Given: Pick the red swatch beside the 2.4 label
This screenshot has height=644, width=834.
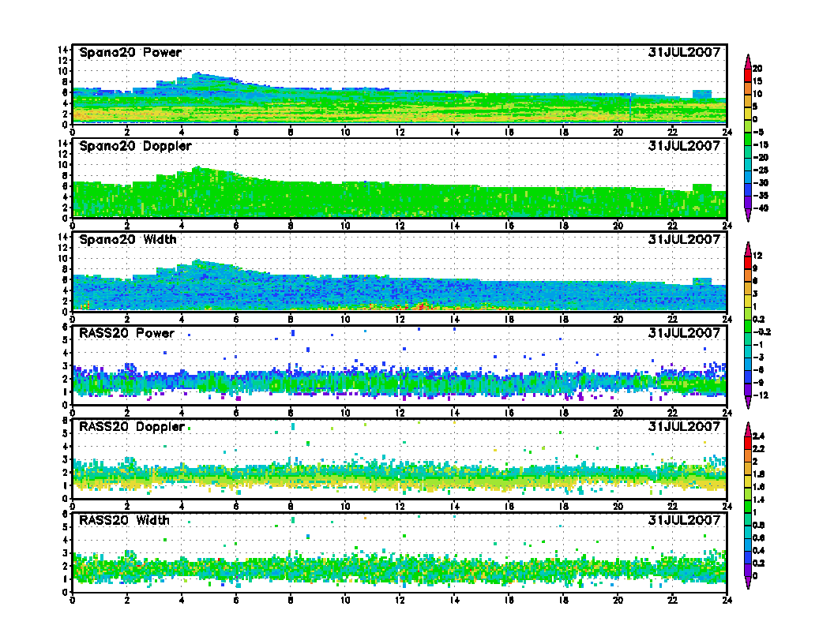Looking at the screenshot, I should point(748,443).
